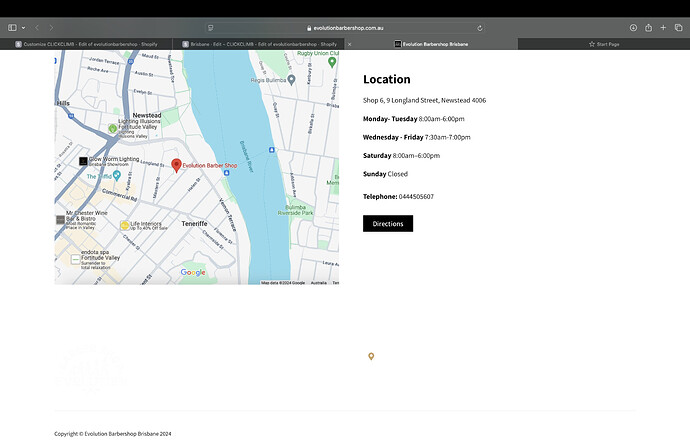Click the Monday- Tuesday hours line

(x=413, y=119)
